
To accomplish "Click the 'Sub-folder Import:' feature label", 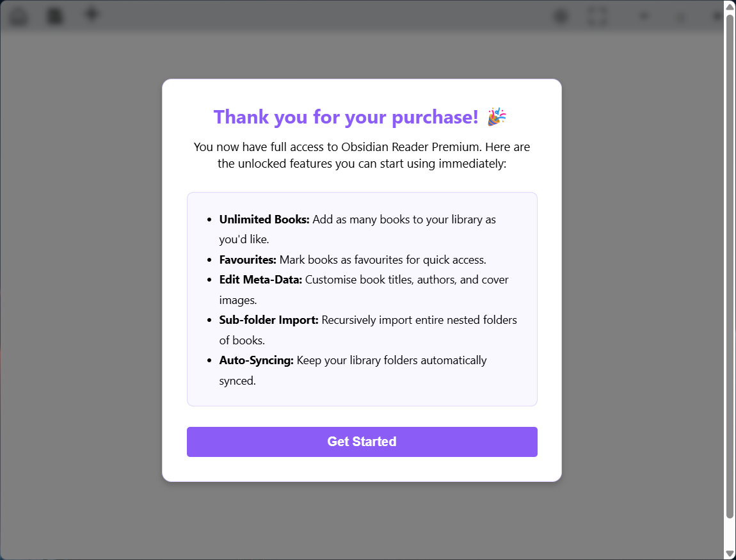I will pos(269,320).
